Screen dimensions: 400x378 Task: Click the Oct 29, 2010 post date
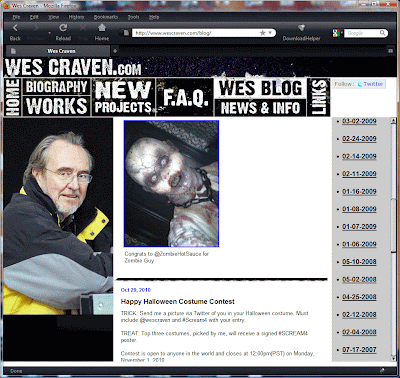[136, 290]
